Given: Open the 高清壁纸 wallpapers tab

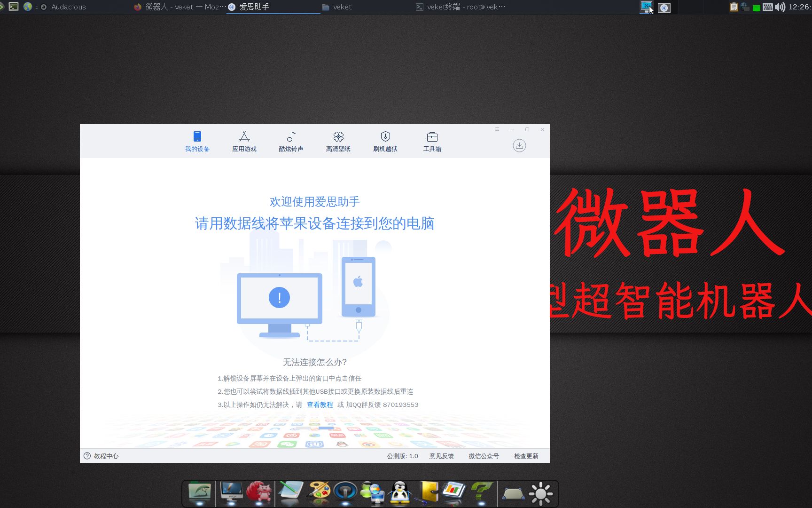Looking at the screenshot, I should point(338,142).
